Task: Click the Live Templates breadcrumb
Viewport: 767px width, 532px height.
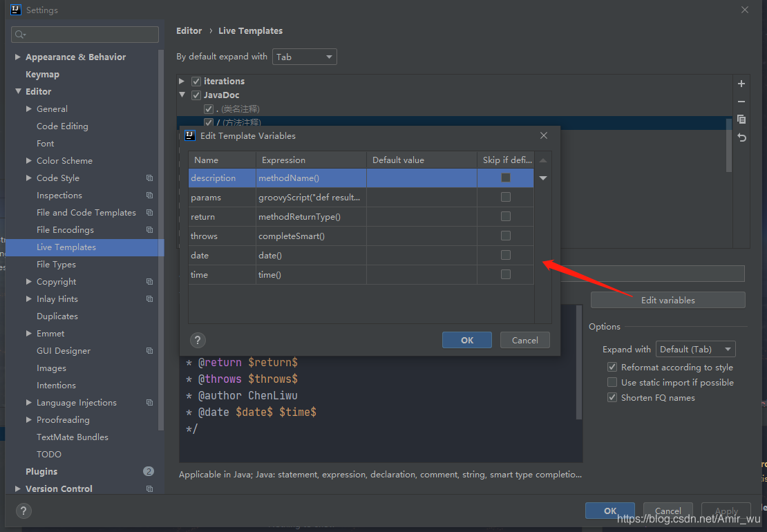Action: tap(250, 30)
